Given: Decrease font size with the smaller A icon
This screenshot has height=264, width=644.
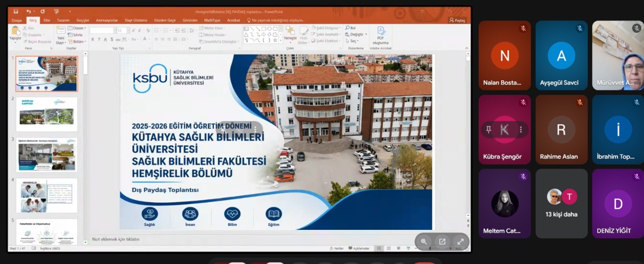Looking at the screenshot, I should point(140,31).
